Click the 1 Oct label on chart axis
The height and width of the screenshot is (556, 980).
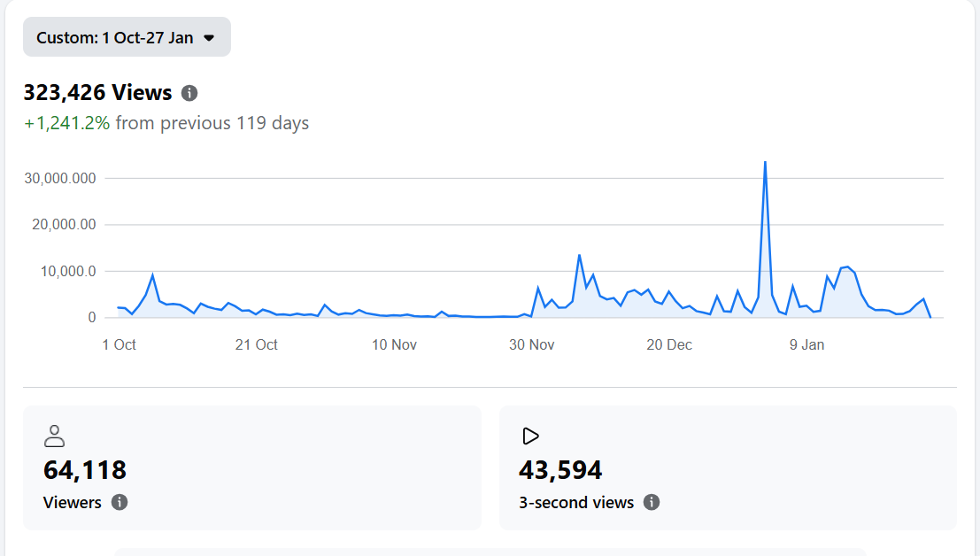[x=119, y=344]
